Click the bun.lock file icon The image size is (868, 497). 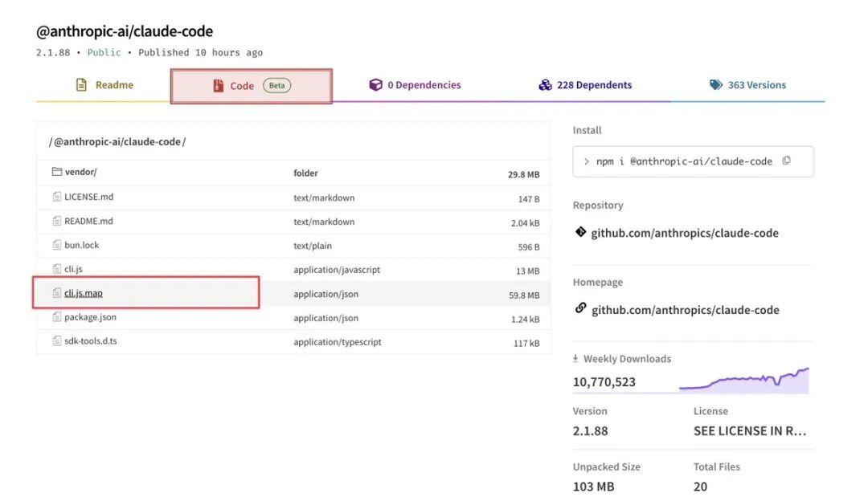56,244
